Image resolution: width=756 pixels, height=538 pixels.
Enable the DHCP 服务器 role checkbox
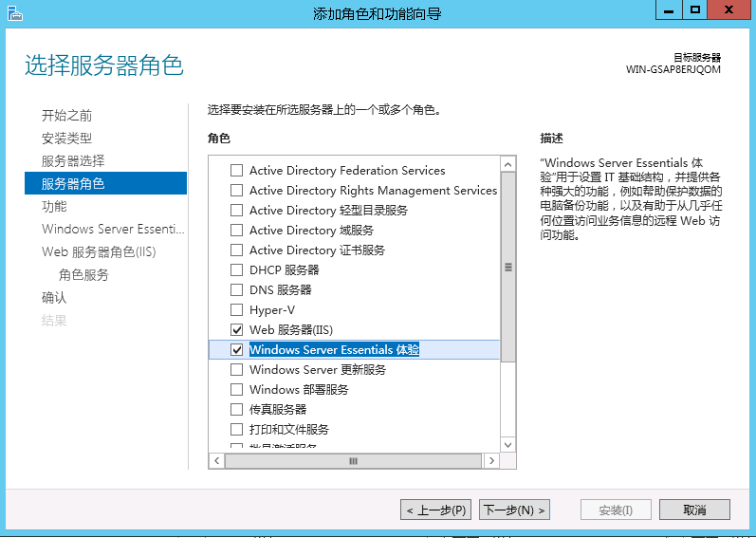click(236, 270)
